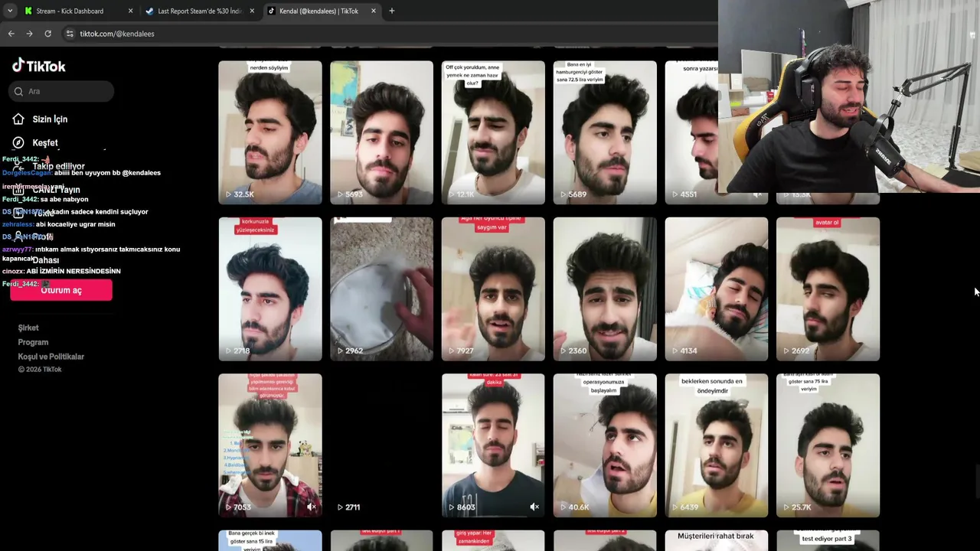
Task: Click the TikTok logo in sidebar
Action: (38, 66)
